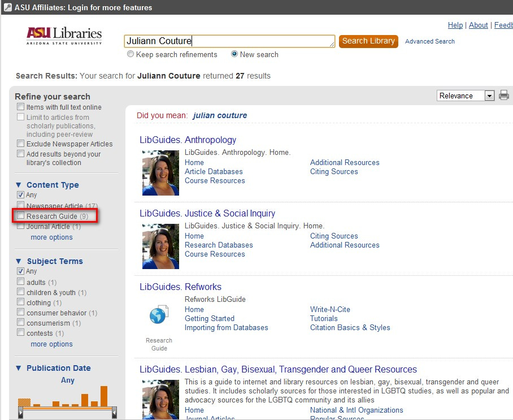Check children & youth (1) subject term
Image resolution: width=513 pixels, height=420 pixels.
[x=20, y=292]
